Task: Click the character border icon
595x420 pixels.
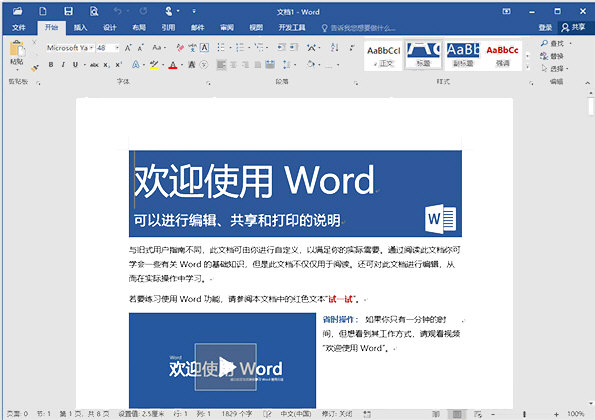Action: pyautogui.click(x=205, y=47)
